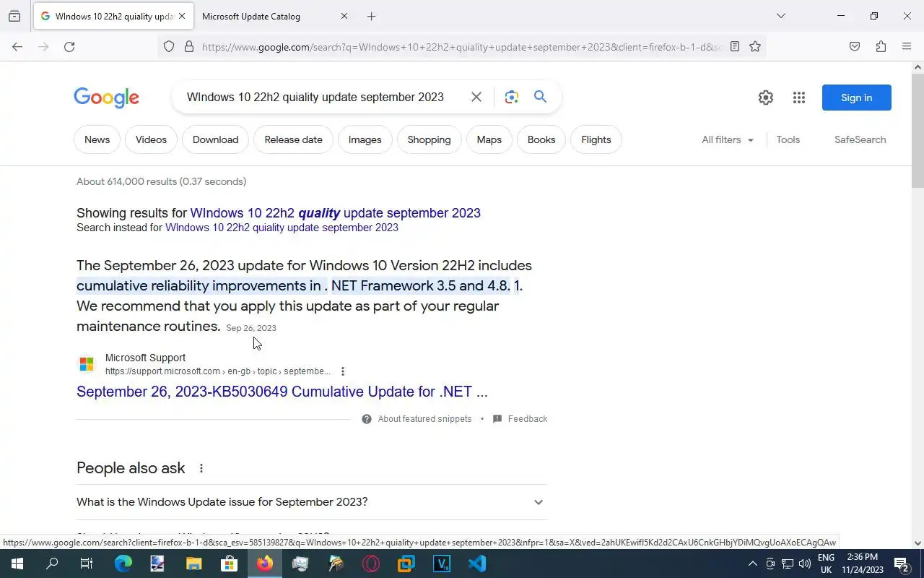Screen dimensions: 924x578
Task: Click the ENG UK language indicator
Action: point(826,564)
